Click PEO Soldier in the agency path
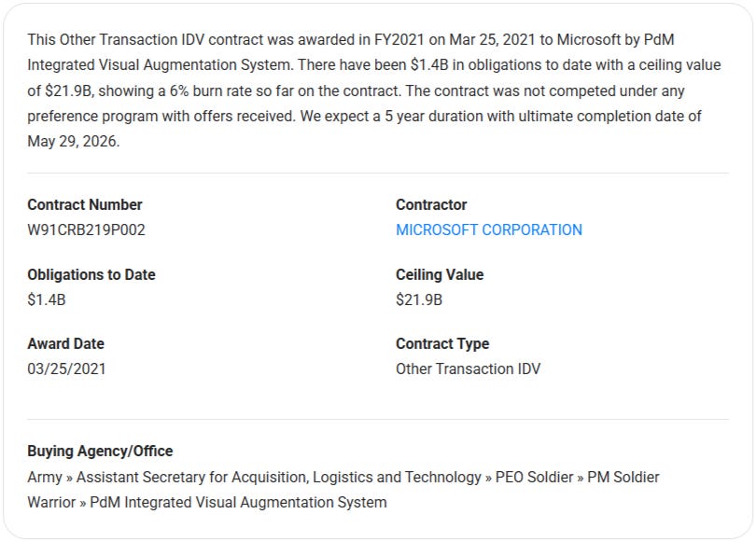 pyautogui.click(x=535, y=477)
